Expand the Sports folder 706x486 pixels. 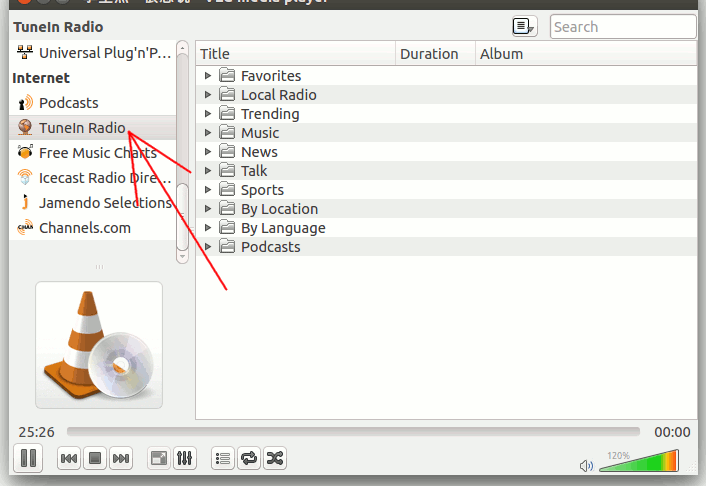tap(208, 190)
